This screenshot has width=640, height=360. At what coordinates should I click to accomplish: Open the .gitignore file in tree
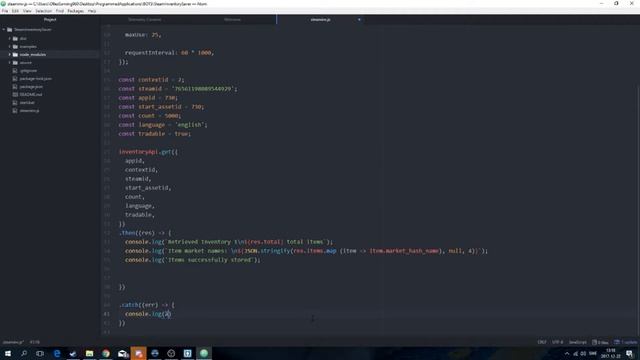pyautogui.click(x=28, y=71)
